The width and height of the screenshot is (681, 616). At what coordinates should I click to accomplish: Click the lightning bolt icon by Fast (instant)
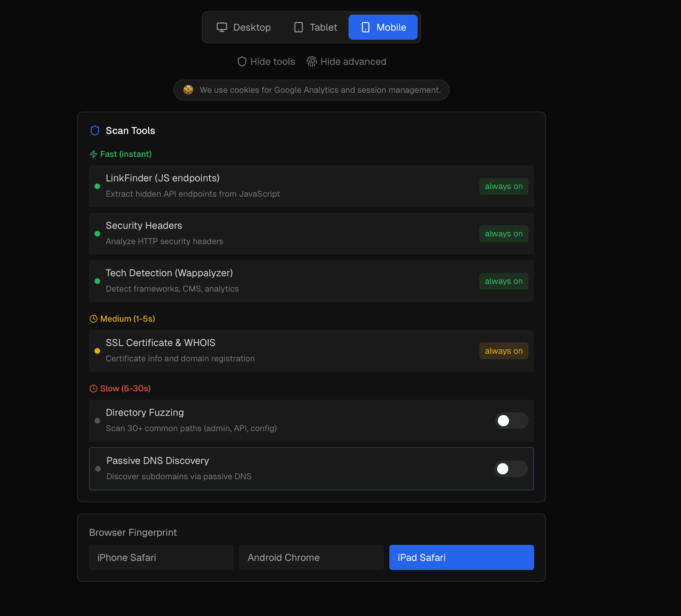(x=93, y=154)
